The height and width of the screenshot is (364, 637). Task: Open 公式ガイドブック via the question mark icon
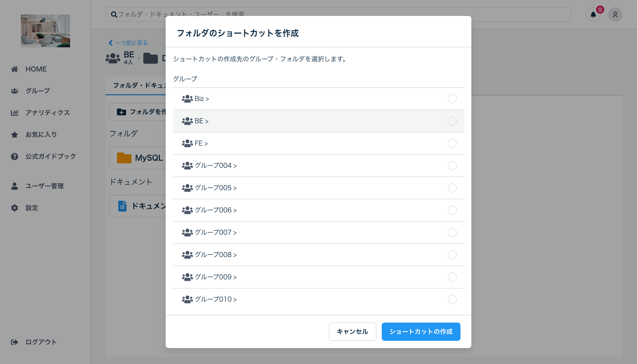pos(15,156)
